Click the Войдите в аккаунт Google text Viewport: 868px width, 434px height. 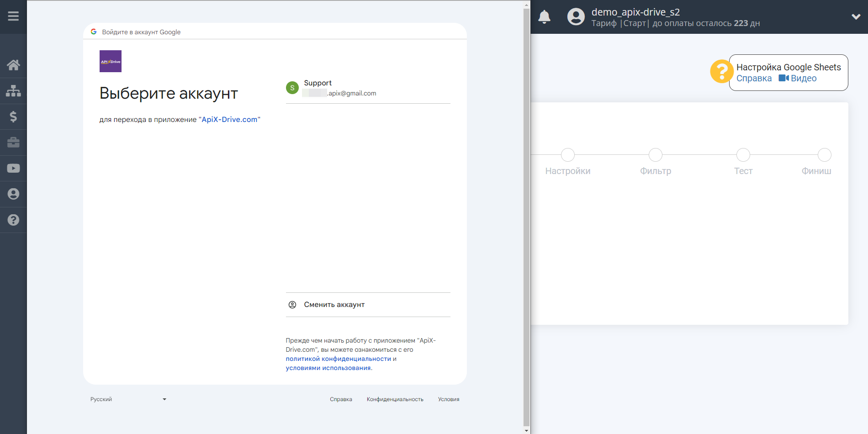(141, 32)
